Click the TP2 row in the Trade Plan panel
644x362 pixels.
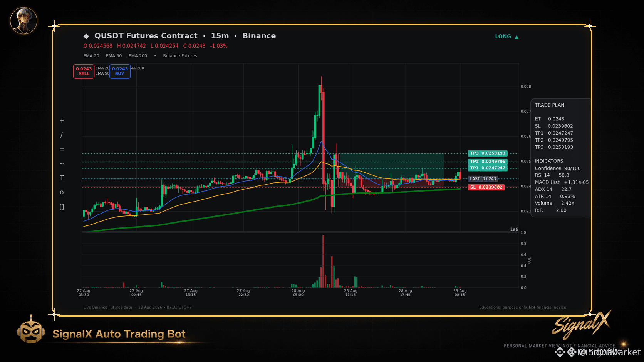tap(554, 140)
